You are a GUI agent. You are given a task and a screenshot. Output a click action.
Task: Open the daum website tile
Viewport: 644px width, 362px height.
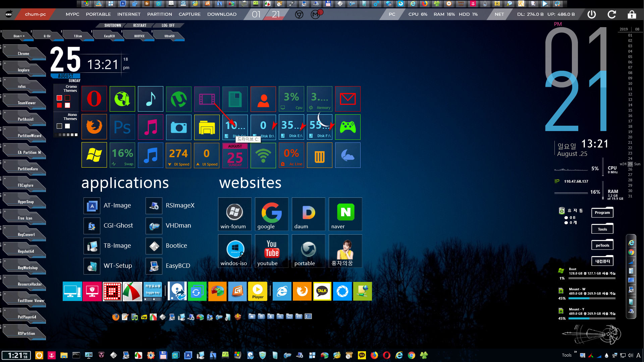pyautogui.click(x=309, y=214)
